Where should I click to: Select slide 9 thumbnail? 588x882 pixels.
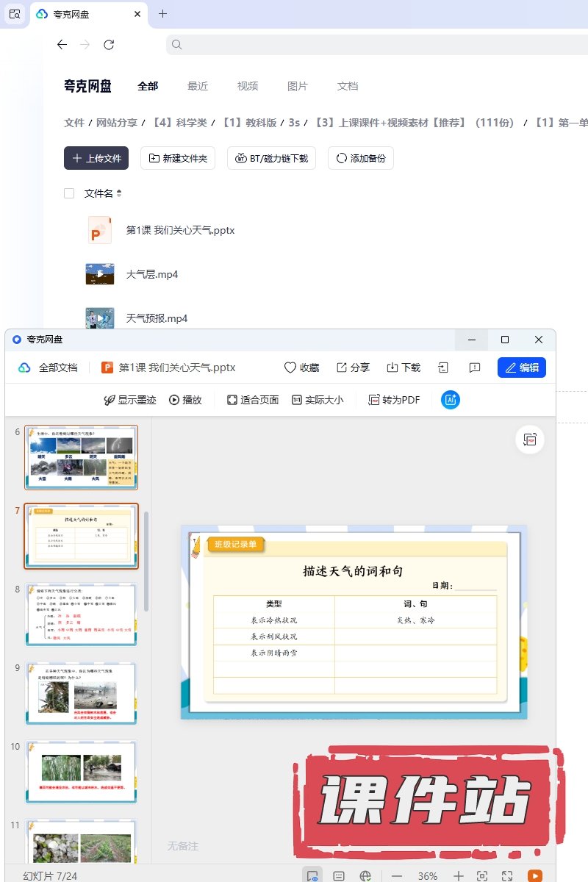pyautogui.click(x=81, y=692)
